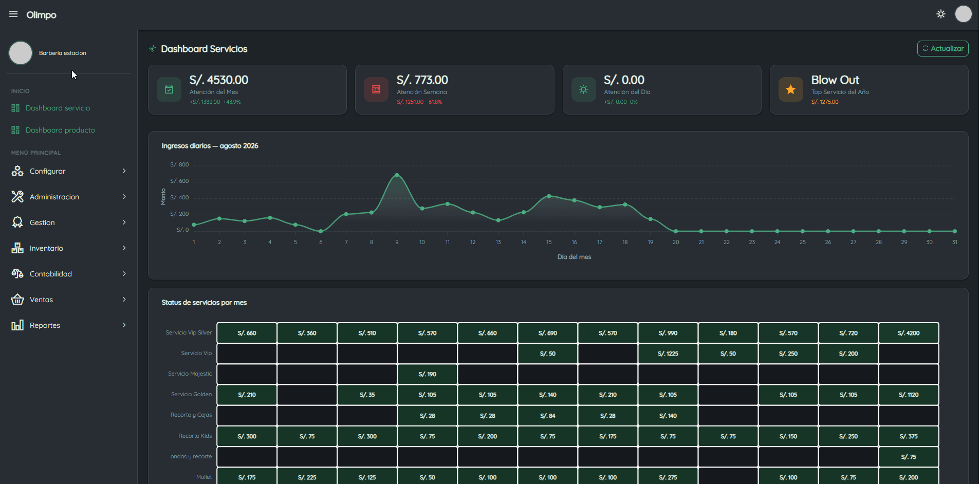
Task: Click the Olimpo brand title
Action: click(42, 15)
